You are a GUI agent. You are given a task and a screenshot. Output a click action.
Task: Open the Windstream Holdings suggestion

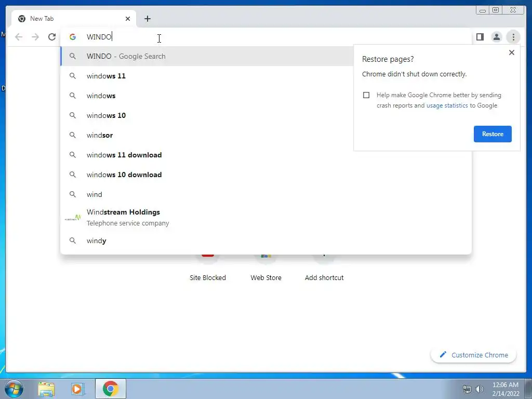pyautogui.click(x=266, y=218)
